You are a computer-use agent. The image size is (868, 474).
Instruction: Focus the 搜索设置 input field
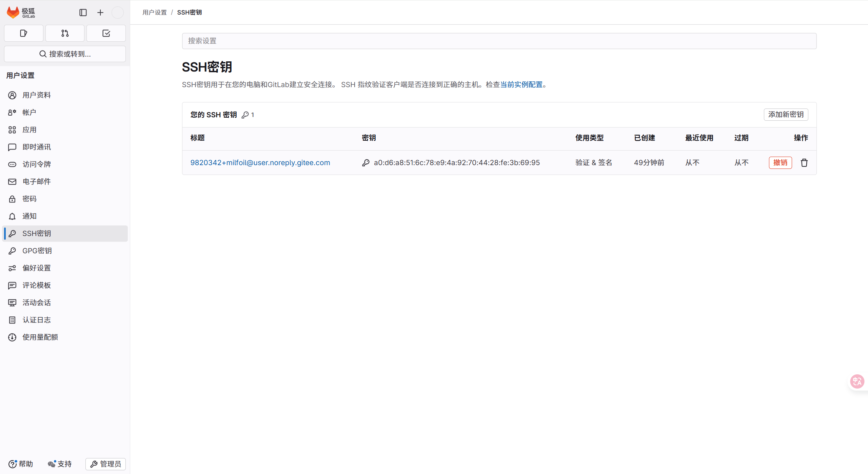click(x=499, y=41)
